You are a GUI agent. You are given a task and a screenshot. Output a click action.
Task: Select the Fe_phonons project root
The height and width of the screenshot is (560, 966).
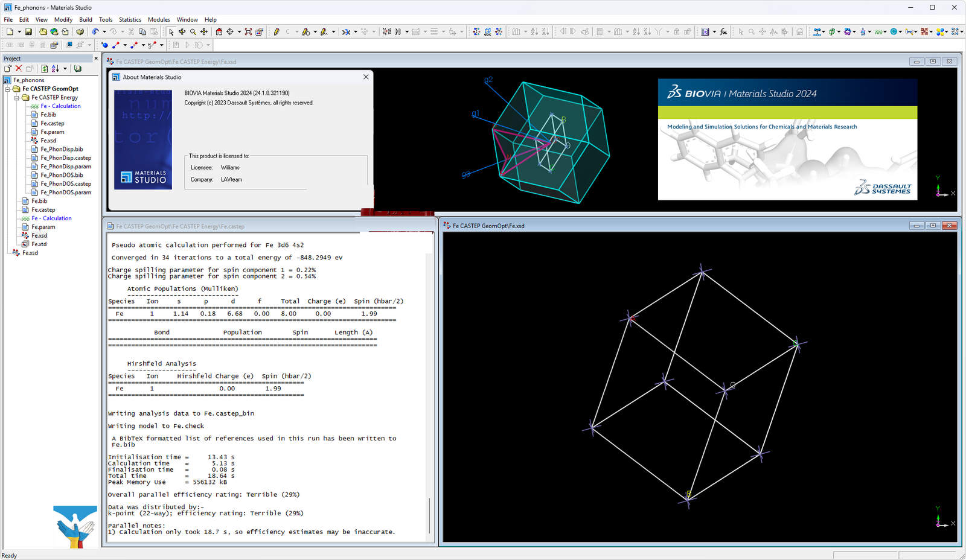pos(28,80)
